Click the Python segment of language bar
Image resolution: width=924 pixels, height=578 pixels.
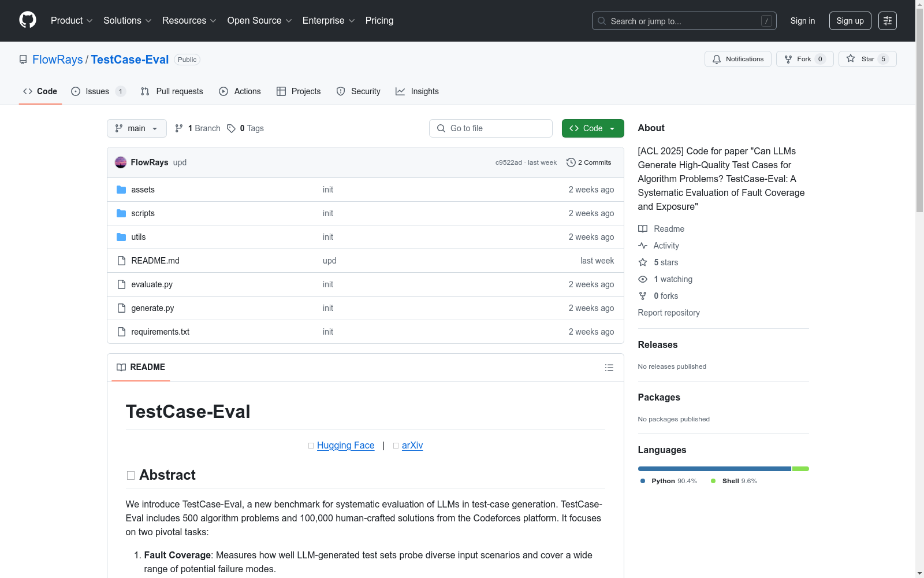click(714, 469)
